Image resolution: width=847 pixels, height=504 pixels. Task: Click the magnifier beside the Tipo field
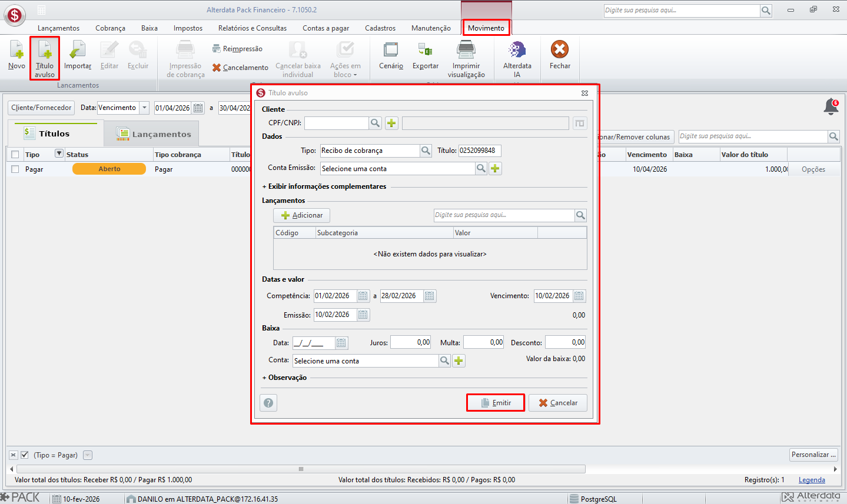pyautogui.click(x=426, y=151)
